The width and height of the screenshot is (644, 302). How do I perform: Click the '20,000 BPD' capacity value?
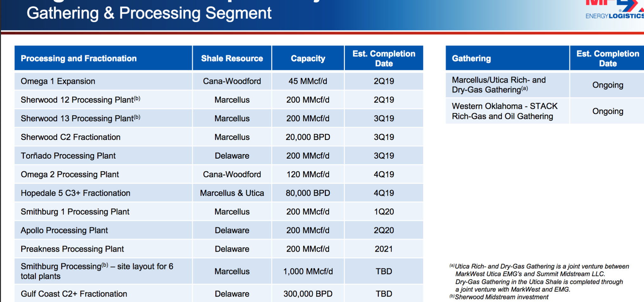pos(308,137)
